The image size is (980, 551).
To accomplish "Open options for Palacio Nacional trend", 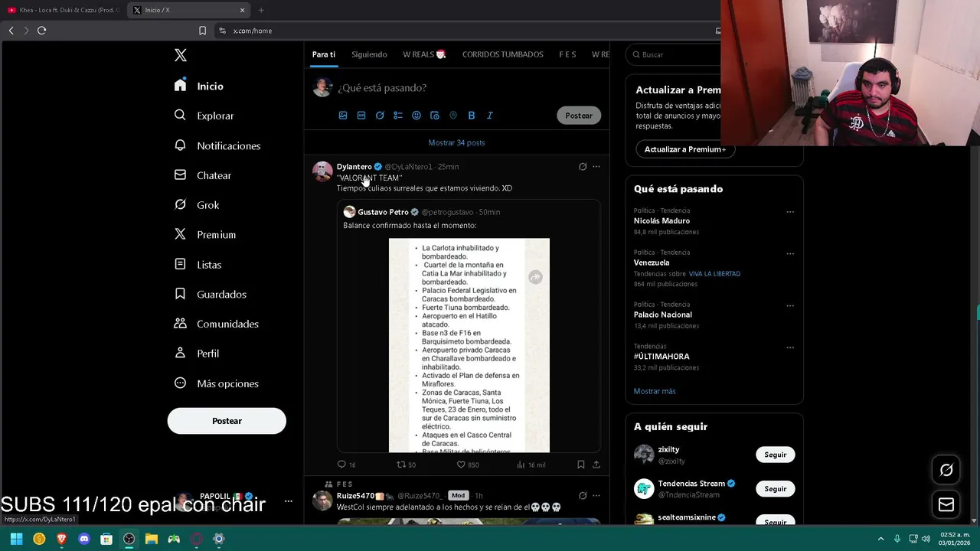I will (790, 306).
